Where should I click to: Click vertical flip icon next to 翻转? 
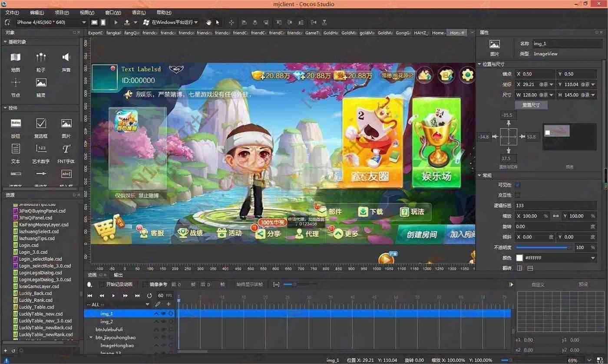point(530,268)
